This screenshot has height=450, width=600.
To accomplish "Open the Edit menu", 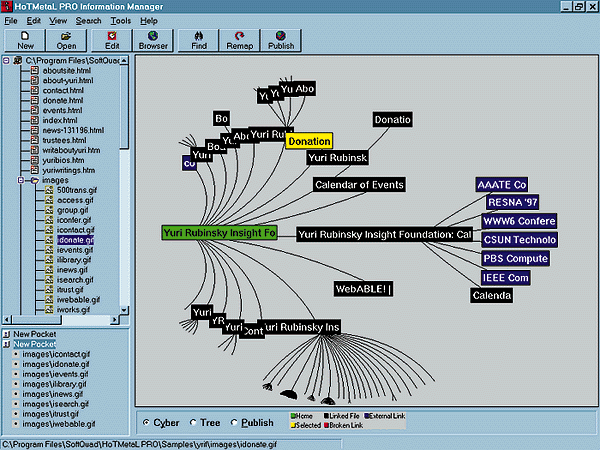I will (x=33, y=21).
